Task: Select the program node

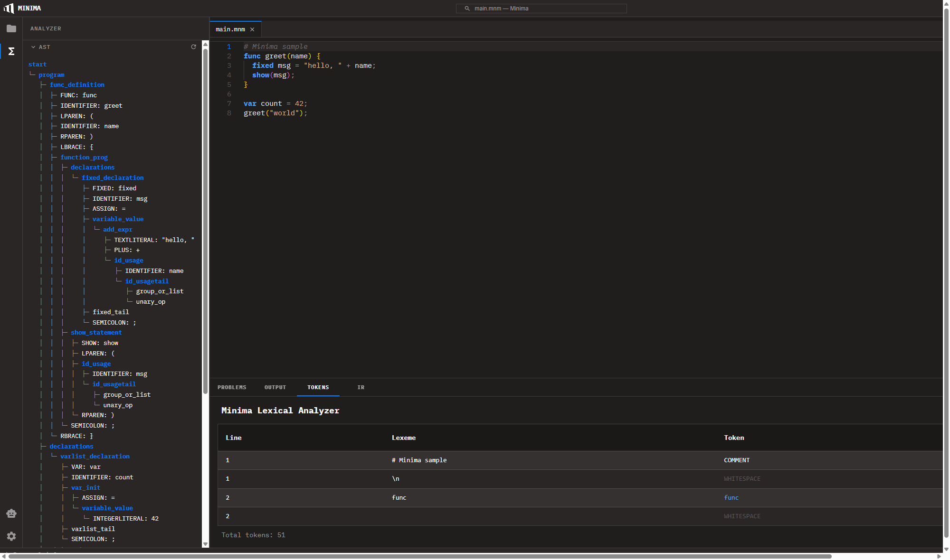Action: click(x=51, y=75)
